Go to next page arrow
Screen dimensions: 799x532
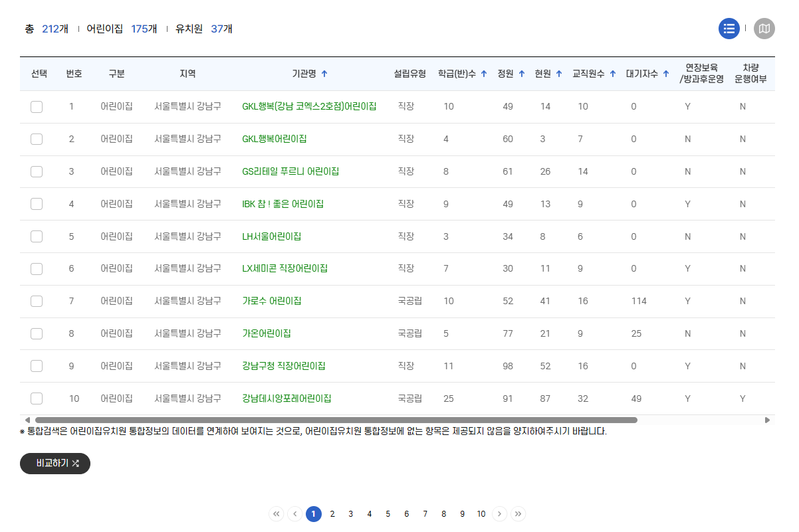click(500, 513)
